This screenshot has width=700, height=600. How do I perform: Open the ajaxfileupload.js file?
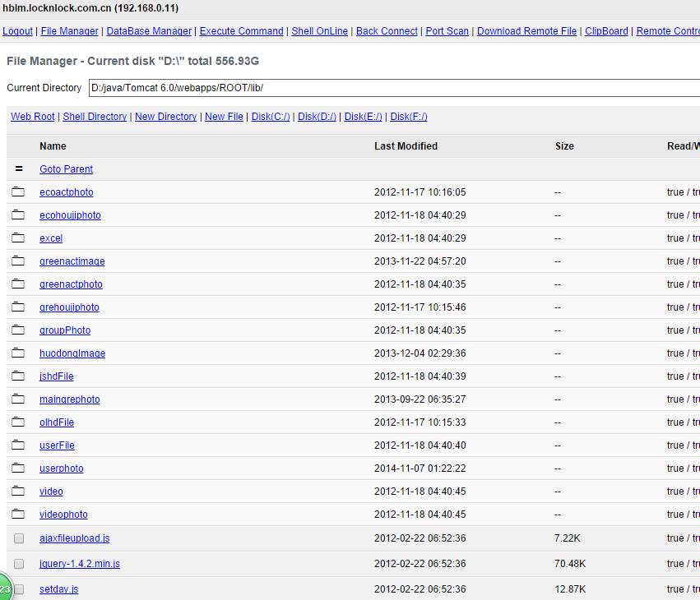coord(75,538)
